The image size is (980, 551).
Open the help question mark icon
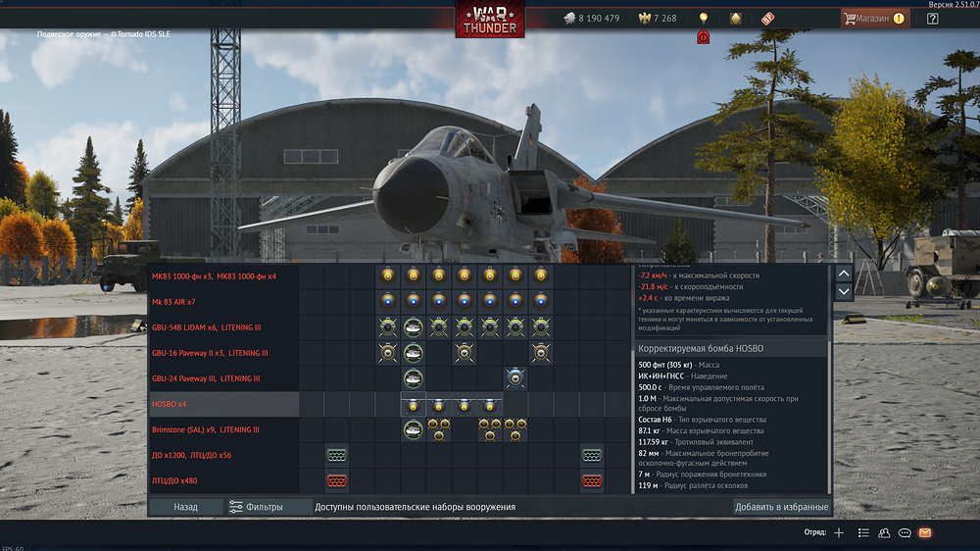932,18
